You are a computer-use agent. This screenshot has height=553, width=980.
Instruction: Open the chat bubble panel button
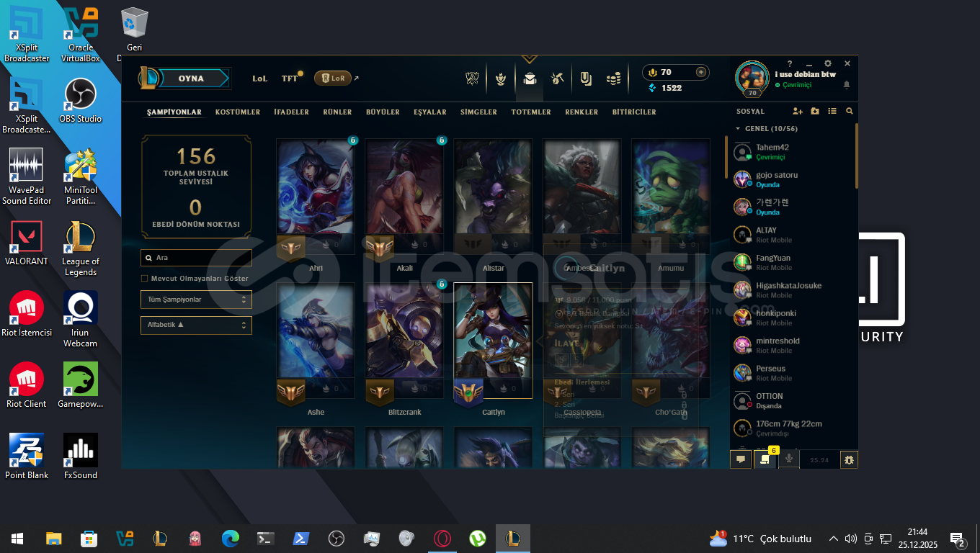click(741, 459)
